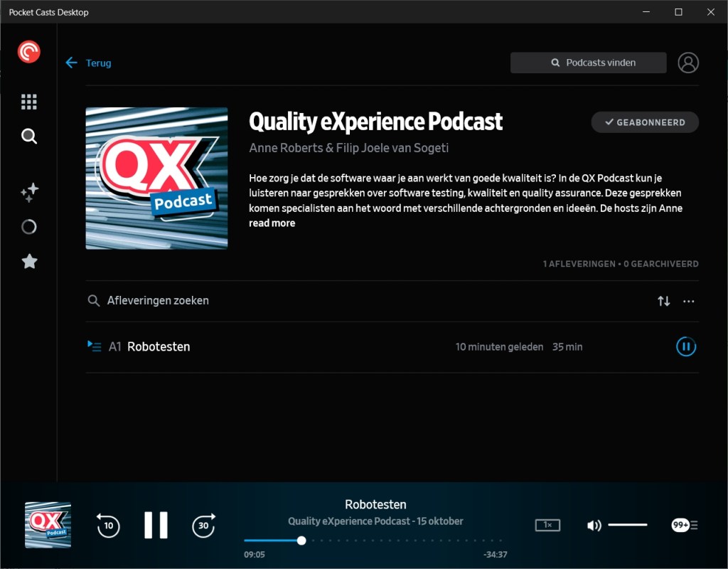Open the Up Next queue

click(684, 525)
